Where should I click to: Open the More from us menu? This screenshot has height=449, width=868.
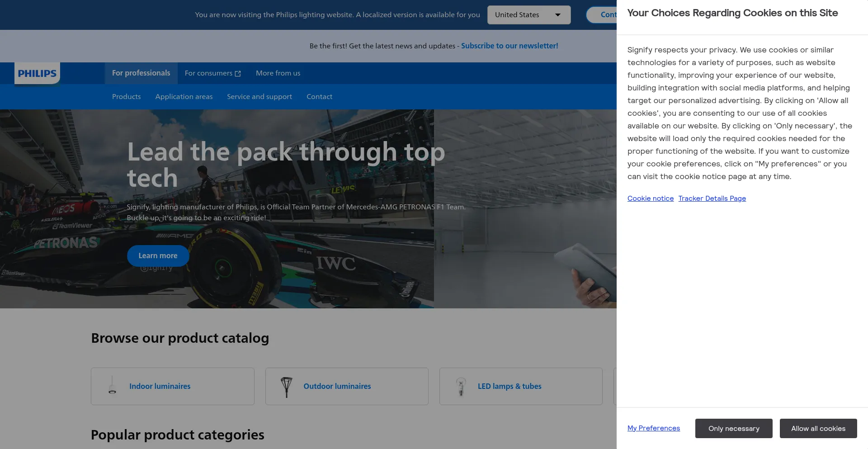pyautogui.click(x=278, y=73)
